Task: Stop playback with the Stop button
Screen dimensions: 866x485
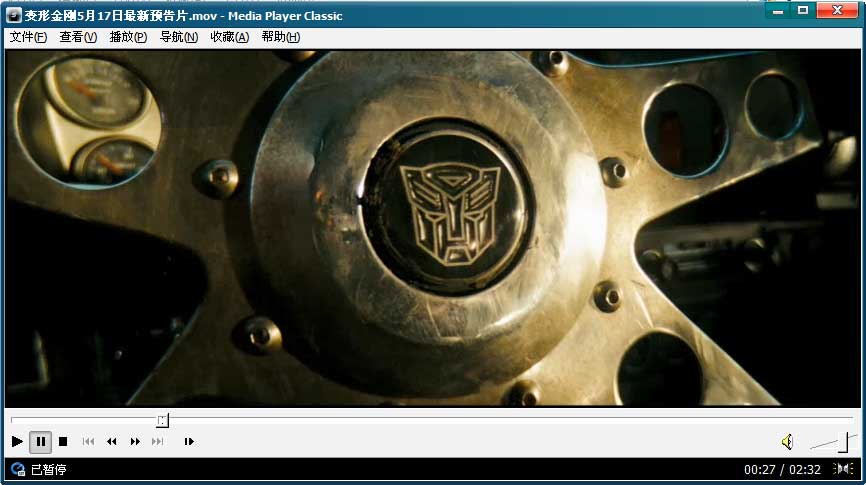Action: [x=63, y=441]
